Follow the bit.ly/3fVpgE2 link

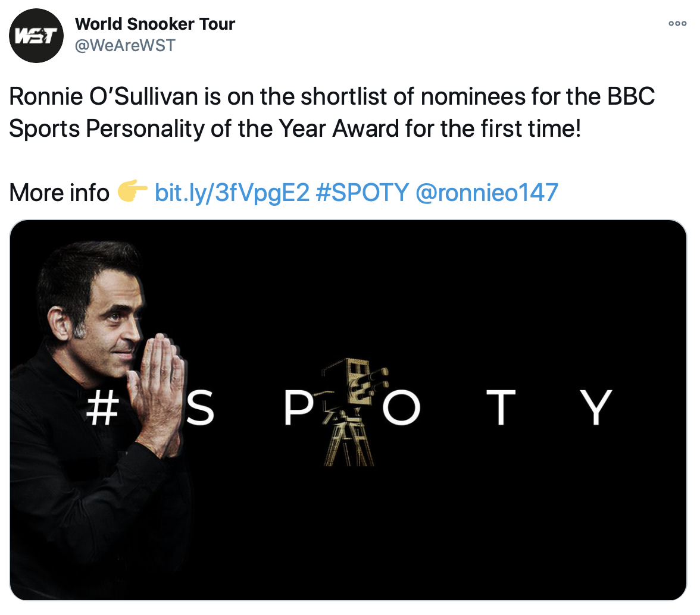coord(232,192)
